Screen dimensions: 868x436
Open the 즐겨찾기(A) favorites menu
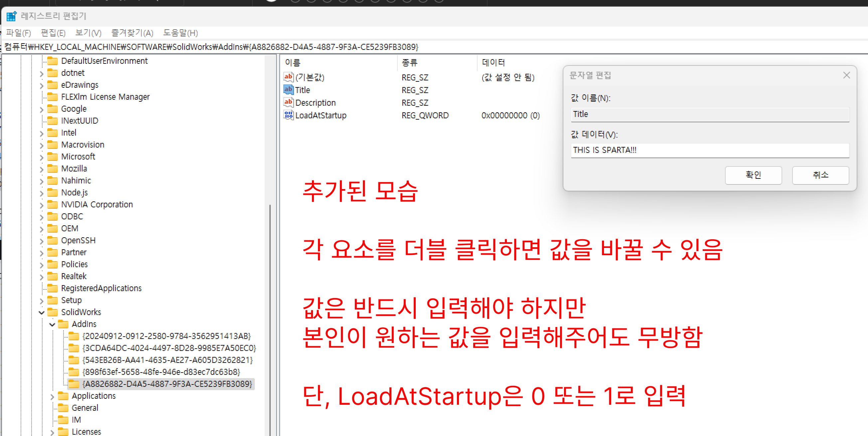[132, 33]
